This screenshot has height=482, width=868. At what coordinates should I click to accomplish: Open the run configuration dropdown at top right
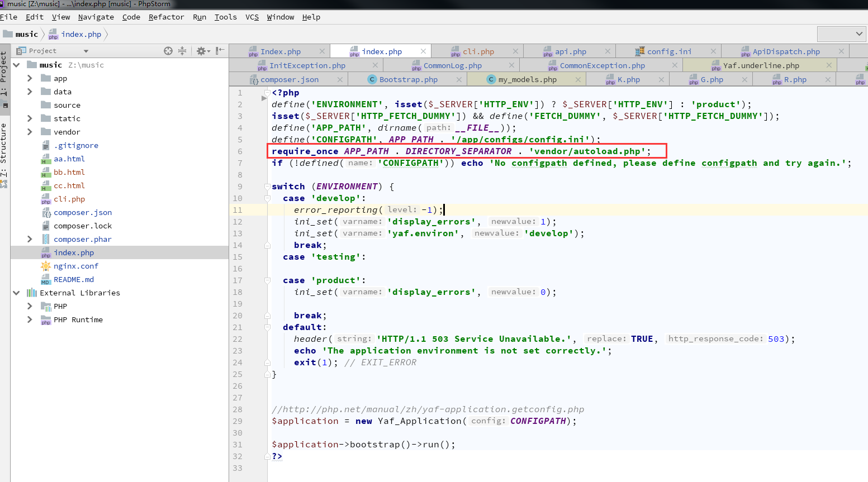(x=841, y=34)
